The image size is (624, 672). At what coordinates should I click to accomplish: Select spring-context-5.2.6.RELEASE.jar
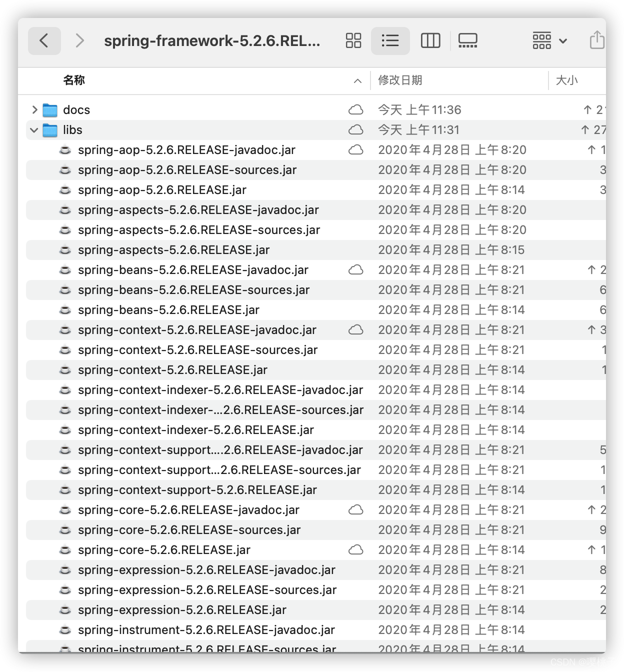click(172, 370)
